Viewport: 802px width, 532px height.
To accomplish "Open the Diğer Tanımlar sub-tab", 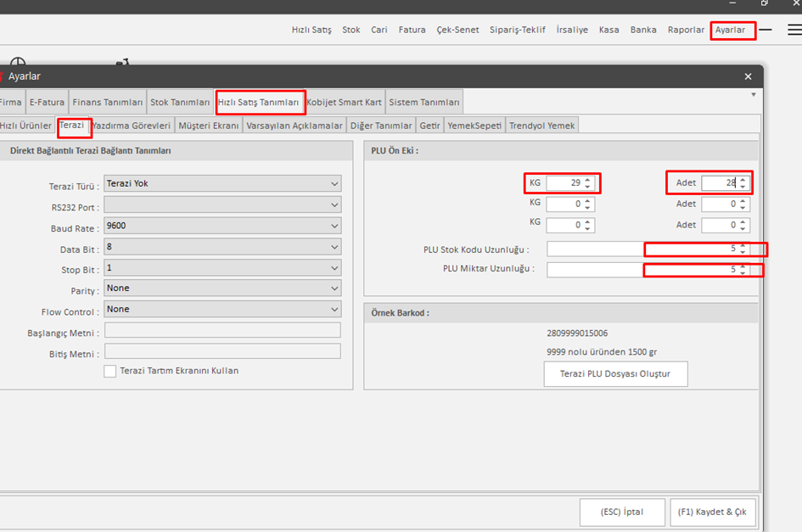I will pos(381,126).
